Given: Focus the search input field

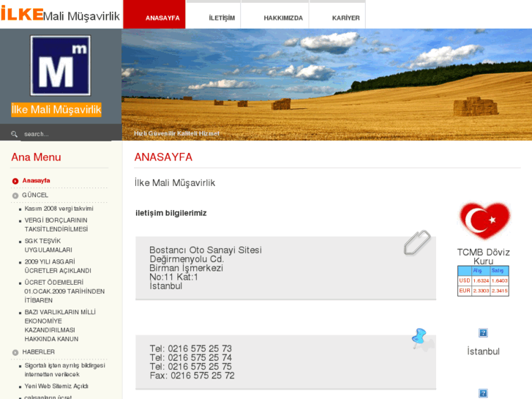Looking at the screenshot, I should point(66,134).
